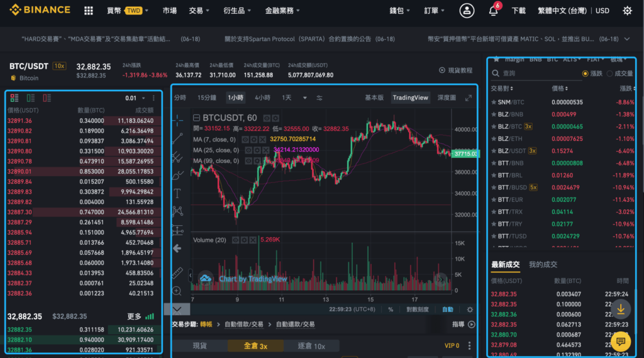Open the 0.01 price precision dropdown
644x358 pixels.
[135, 98]
